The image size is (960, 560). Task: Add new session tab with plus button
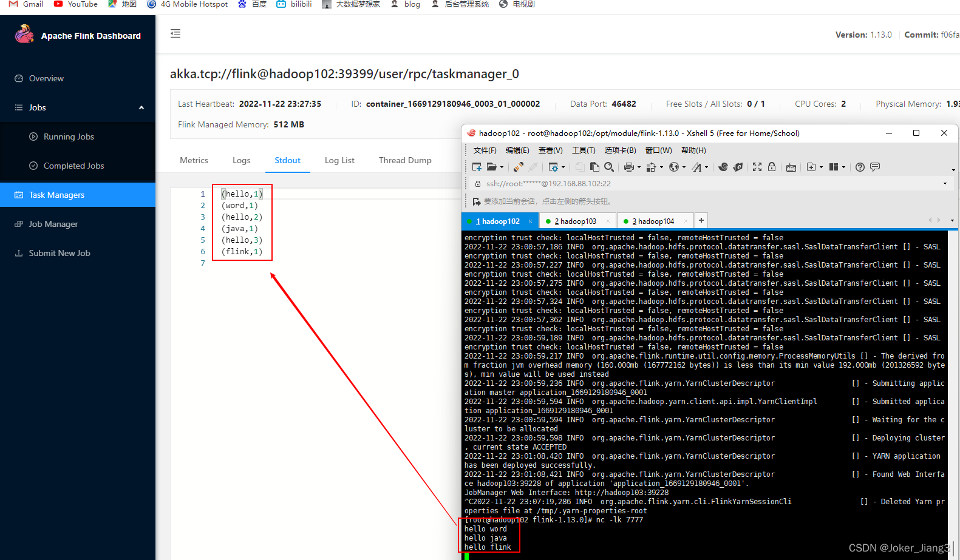[701, 220]
